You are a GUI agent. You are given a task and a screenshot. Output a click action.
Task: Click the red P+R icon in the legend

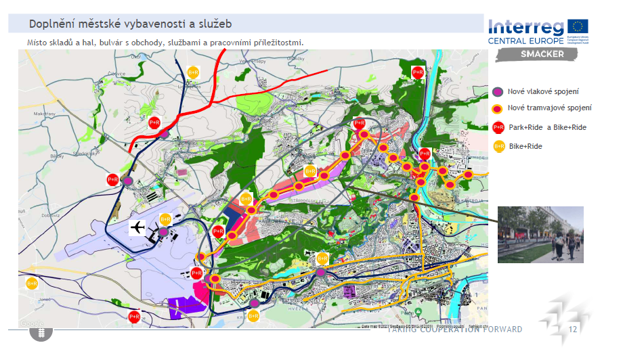tap(498, 127)
